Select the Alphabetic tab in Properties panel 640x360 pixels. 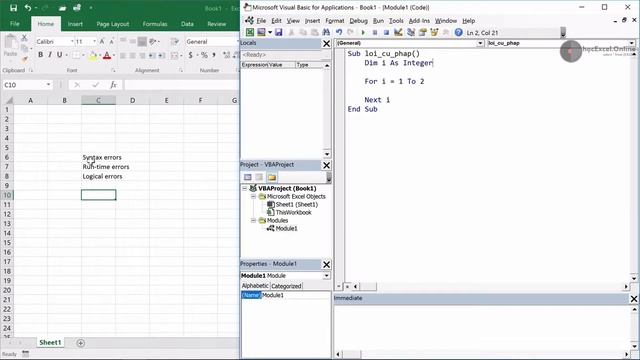point(255,286)
